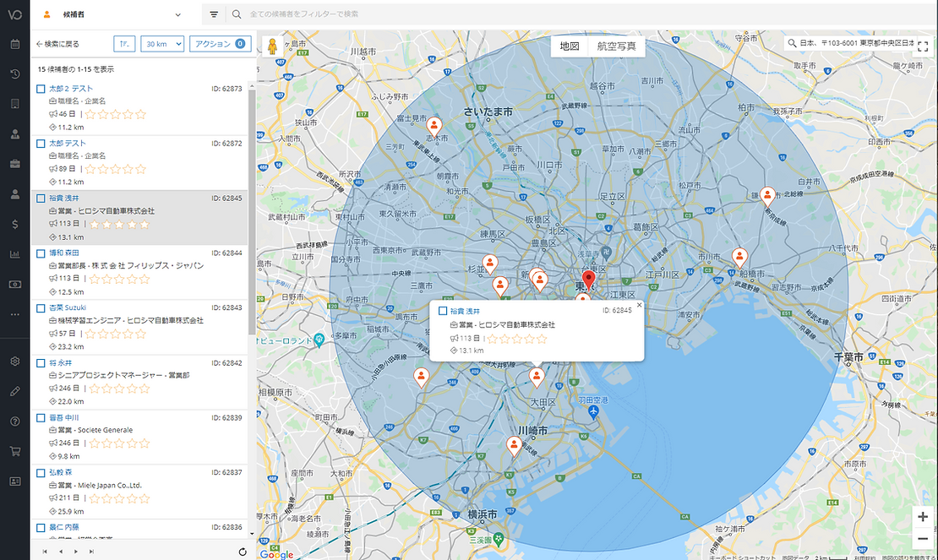Open the calendar icon in the sidebar
The width and height of the screenshot is (938, 560).
point(14,44)
